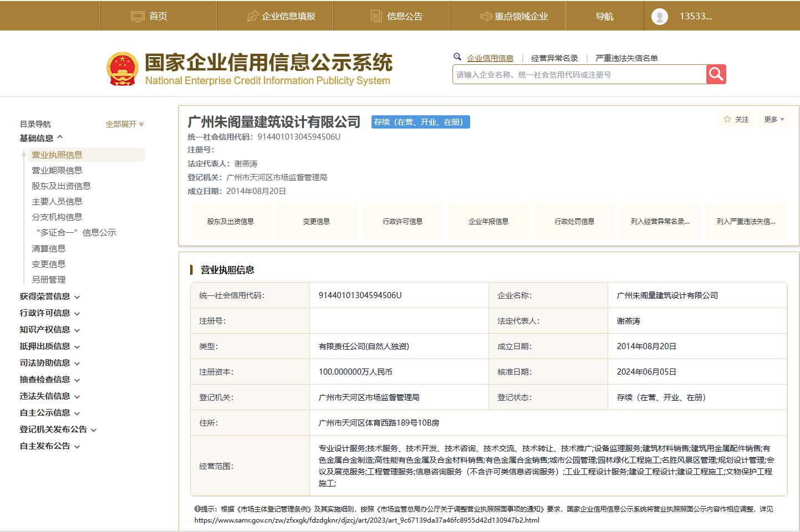Click the 股东及出资信息 card button
This screenshot has height=532, width=800.
pos(231,221)
